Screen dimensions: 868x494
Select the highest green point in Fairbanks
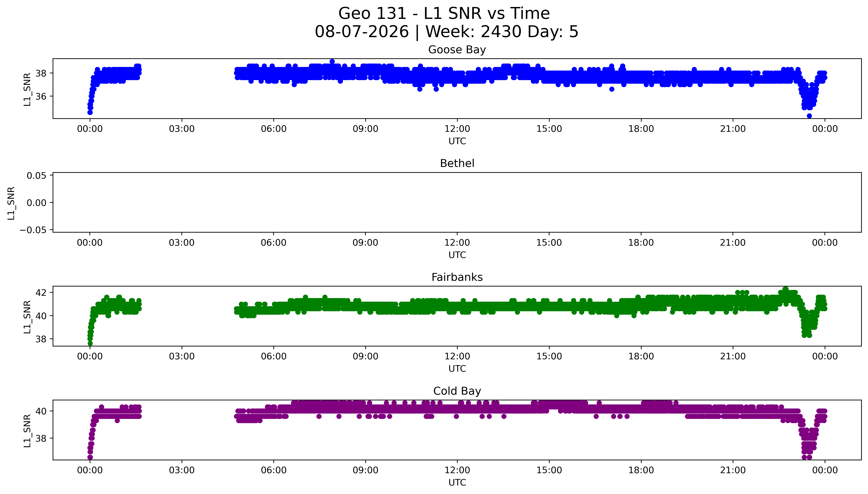[x=786, y=289]
